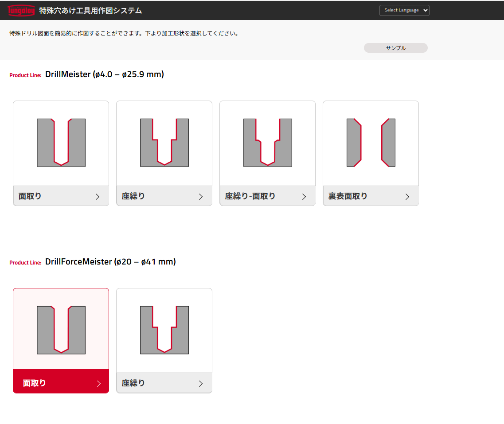The height and width of the screenshot is (424, 504).
Task: Click the 座繰り-面取り label
Action: tap(250, 196)
